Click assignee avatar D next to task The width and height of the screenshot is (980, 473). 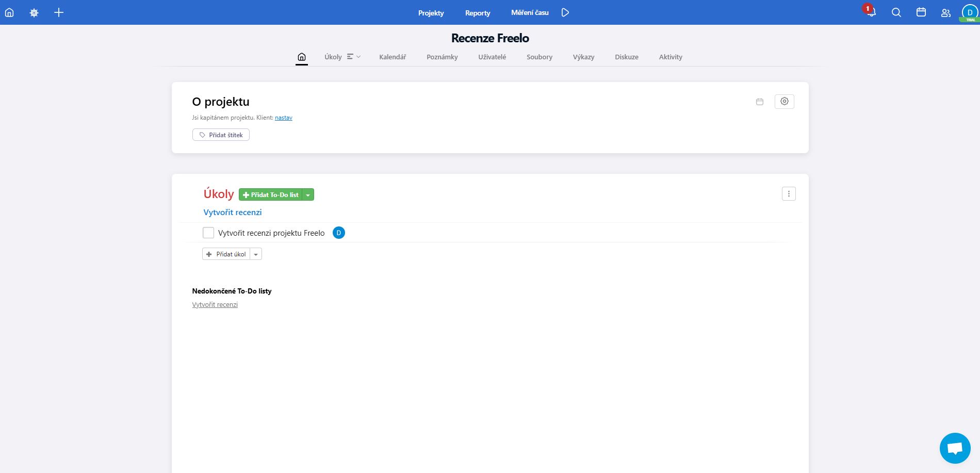pos(339,233)
